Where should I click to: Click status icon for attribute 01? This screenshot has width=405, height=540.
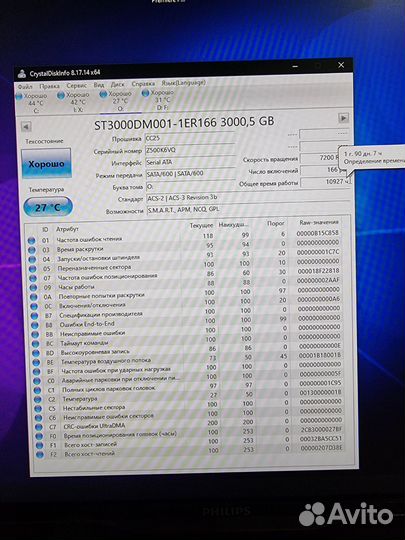(31, 240)
